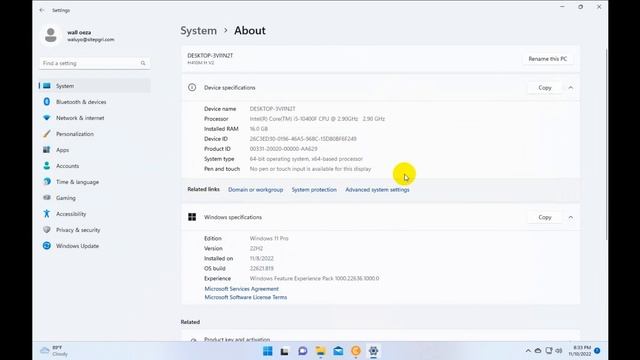Click System in the breadcrumb header
This screenshot has height=360, width=640.
tap(199, 31)
